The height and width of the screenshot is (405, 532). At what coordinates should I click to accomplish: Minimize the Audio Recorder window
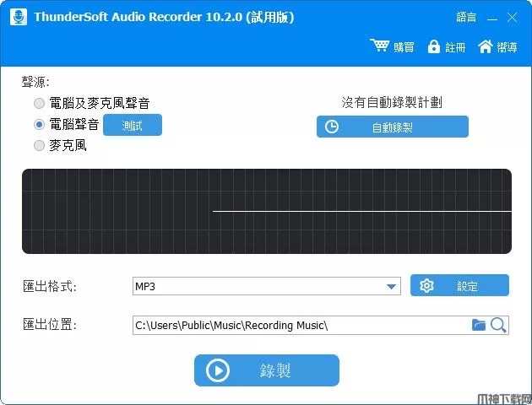[492, 18]
